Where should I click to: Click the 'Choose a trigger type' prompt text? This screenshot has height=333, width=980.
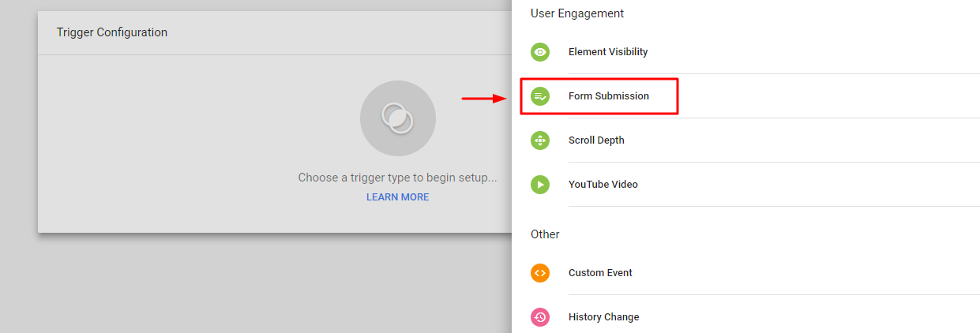pyautogui.click(x=397, y=178)
